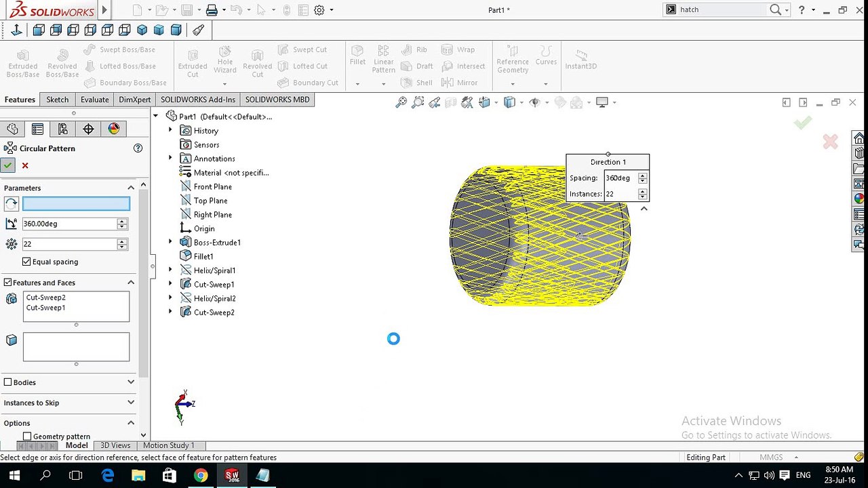Collapse the Features and Faces section
This screenshot has width=868, height=488.
[131, 283]
